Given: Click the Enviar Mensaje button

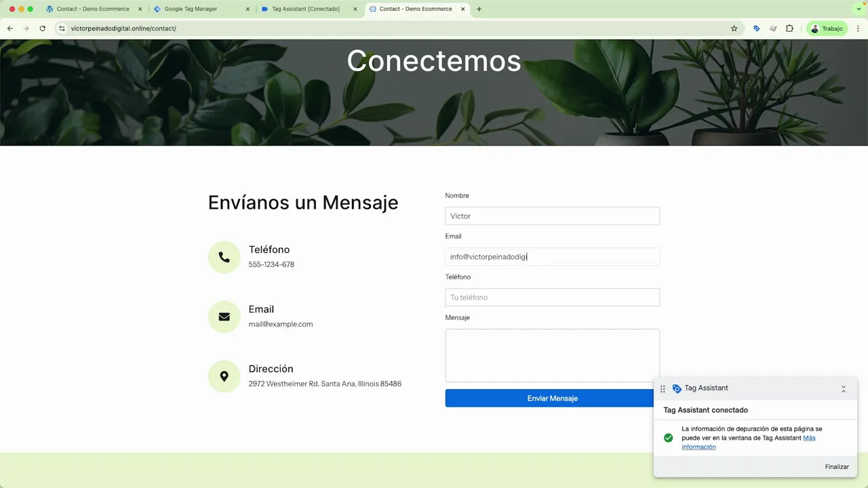Looking at the screenshot, I should click(552, 398).
